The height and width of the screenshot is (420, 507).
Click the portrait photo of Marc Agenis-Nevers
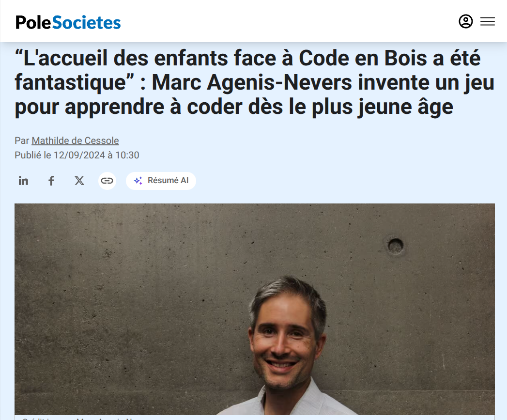(x=255, y=309)
